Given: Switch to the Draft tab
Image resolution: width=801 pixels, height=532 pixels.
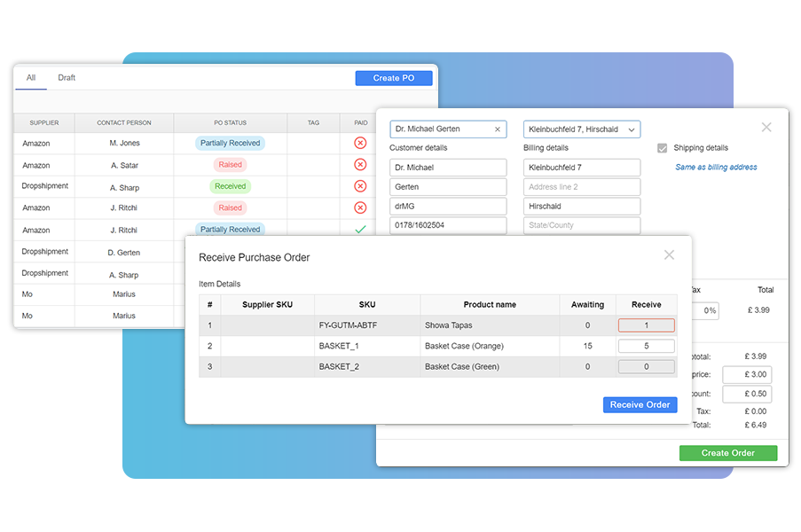Looking at the screenshot, I should [66, 78].
